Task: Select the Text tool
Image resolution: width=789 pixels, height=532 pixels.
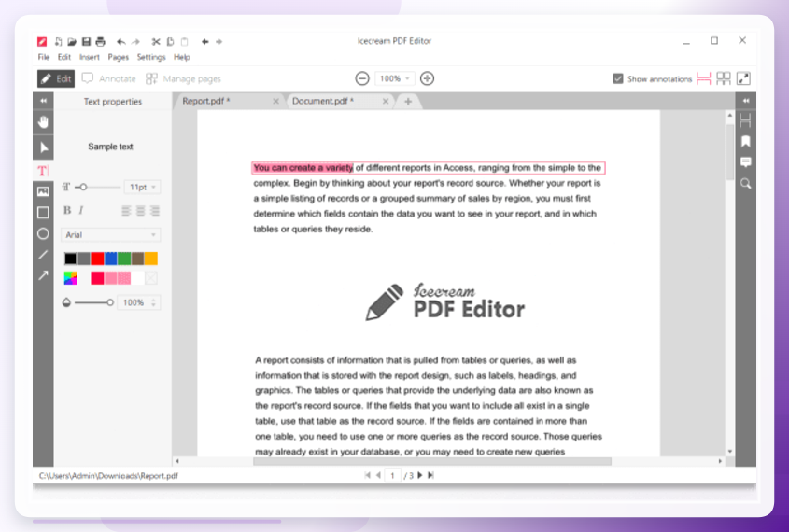Action: click(43, 171)
